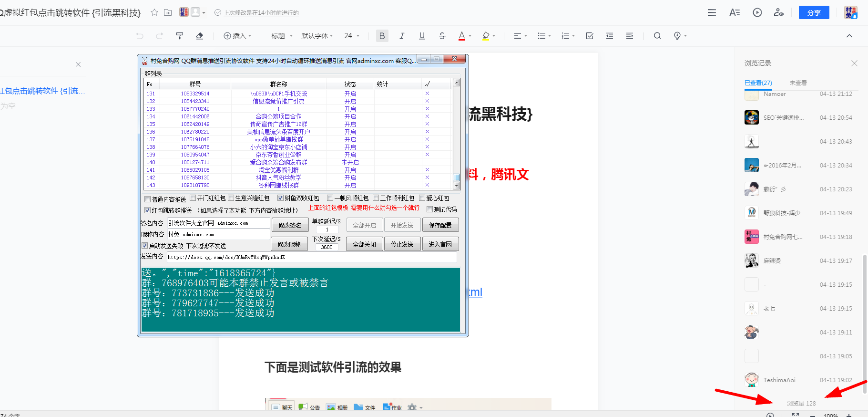Image resolution: width=868 pixels, height=417 pixels.
Task: Click heading 下面是测试软件引流的效果
Action: [333, 367]
